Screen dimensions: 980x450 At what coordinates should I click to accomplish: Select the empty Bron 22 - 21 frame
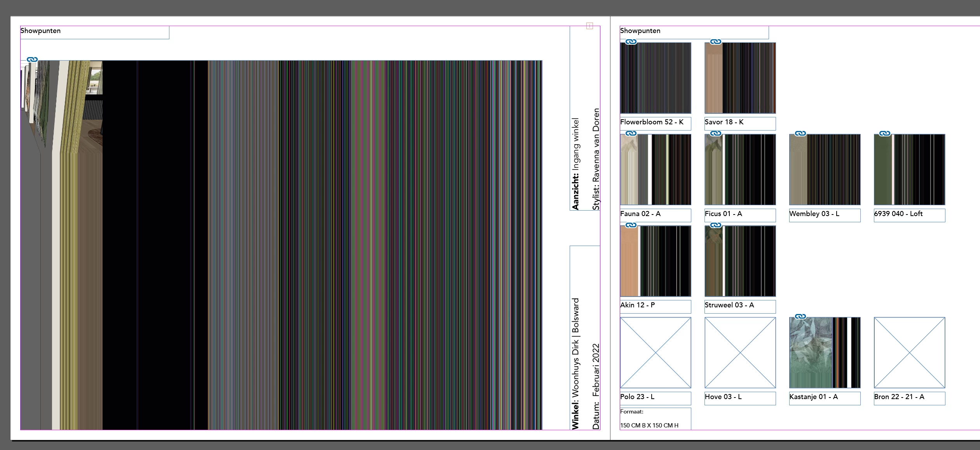[909, 352]
